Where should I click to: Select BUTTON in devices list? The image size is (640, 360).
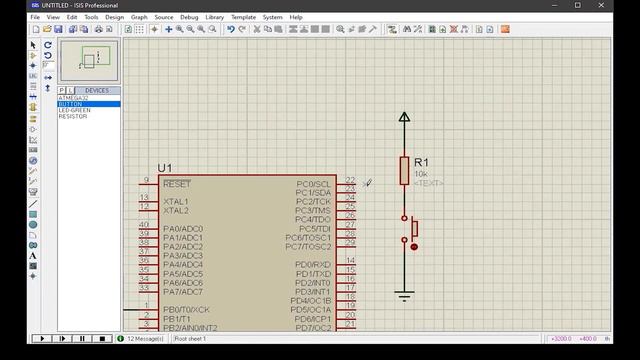click(89, 104)
